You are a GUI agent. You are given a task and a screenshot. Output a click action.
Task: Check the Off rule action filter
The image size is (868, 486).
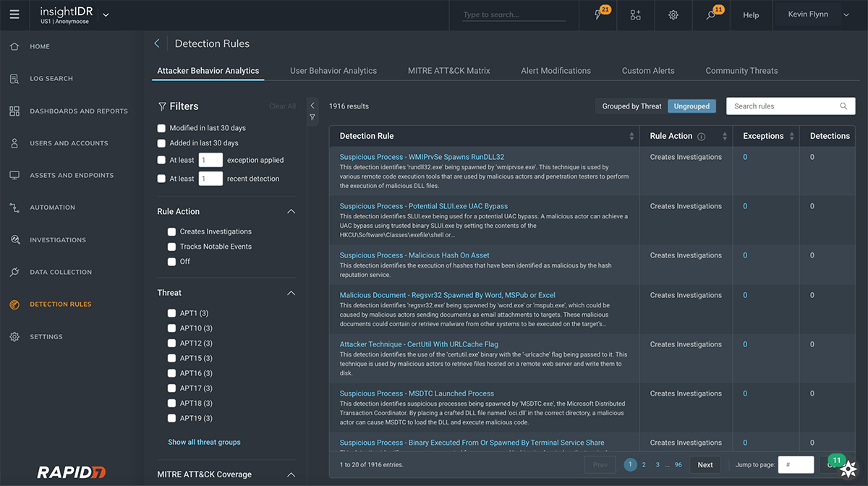[171, 262]
